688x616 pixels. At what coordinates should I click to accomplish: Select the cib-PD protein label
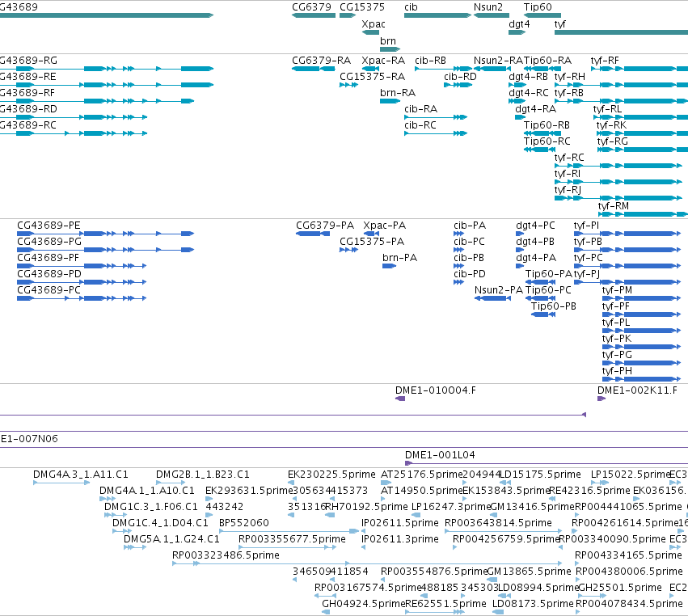(470, 274)
